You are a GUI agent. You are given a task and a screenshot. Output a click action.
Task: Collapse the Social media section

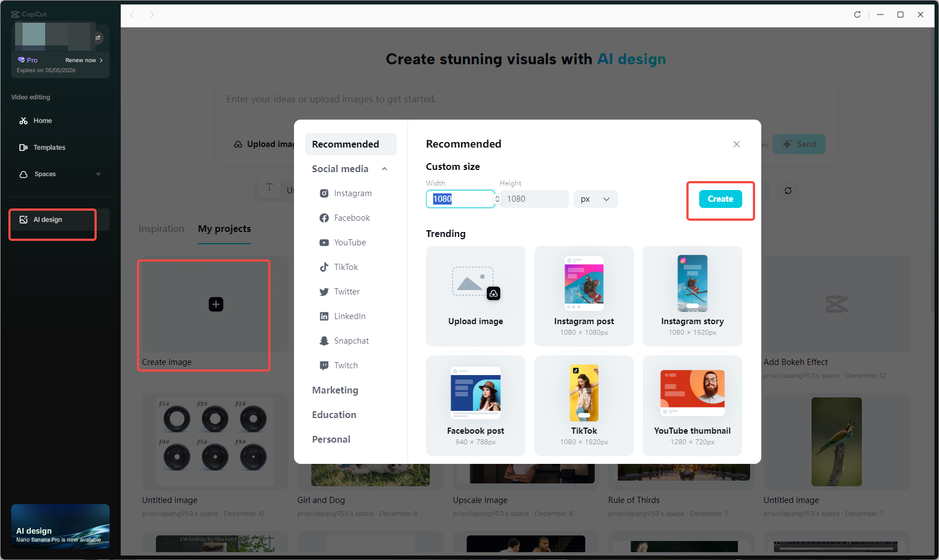click(x=385, y=168)
